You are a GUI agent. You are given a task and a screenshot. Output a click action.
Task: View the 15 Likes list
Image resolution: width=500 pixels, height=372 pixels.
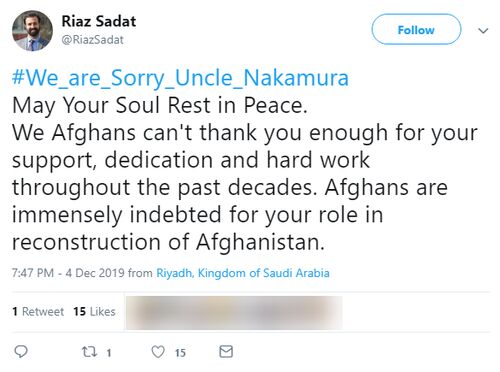[x=94, y=311]
